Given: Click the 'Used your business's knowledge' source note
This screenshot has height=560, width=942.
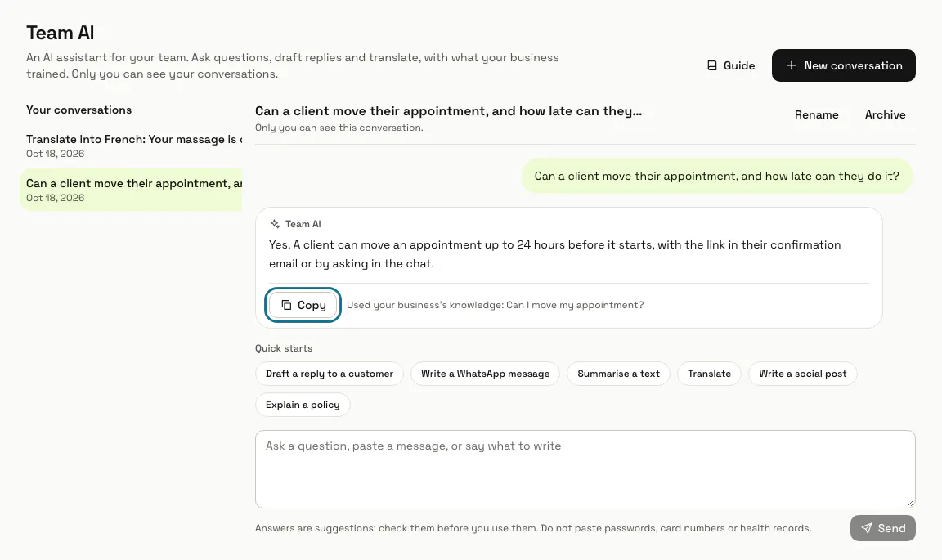Looking at the screenshot, I should pos(495,305).
